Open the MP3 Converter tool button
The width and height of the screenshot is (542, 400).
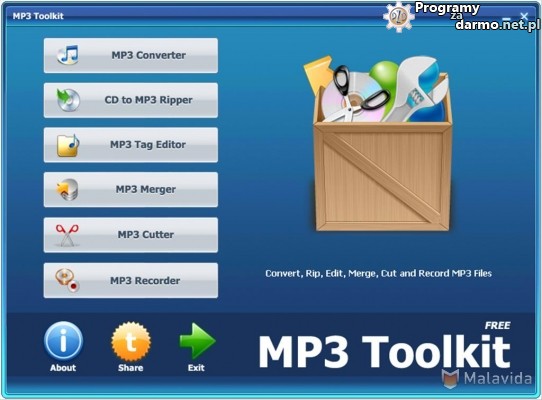[x=131, y=55]
